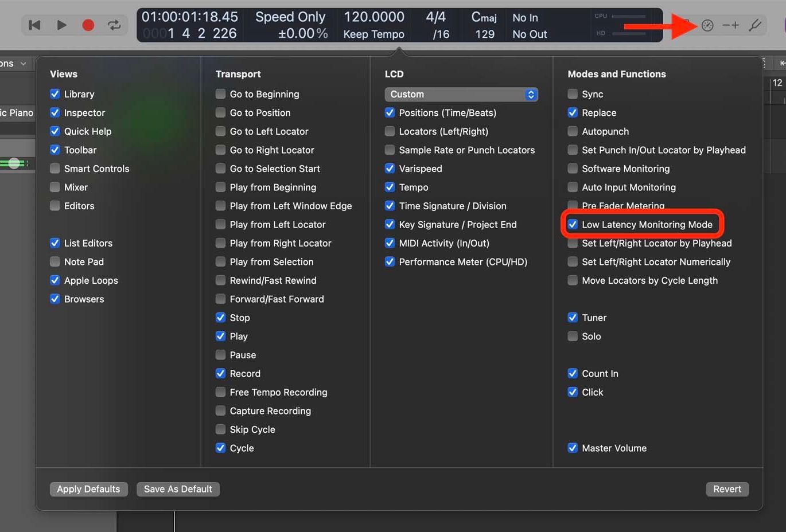Enable Locators (Left/Right) LCD checkbox
Viewport: 786px width, 532px height.
390,131
